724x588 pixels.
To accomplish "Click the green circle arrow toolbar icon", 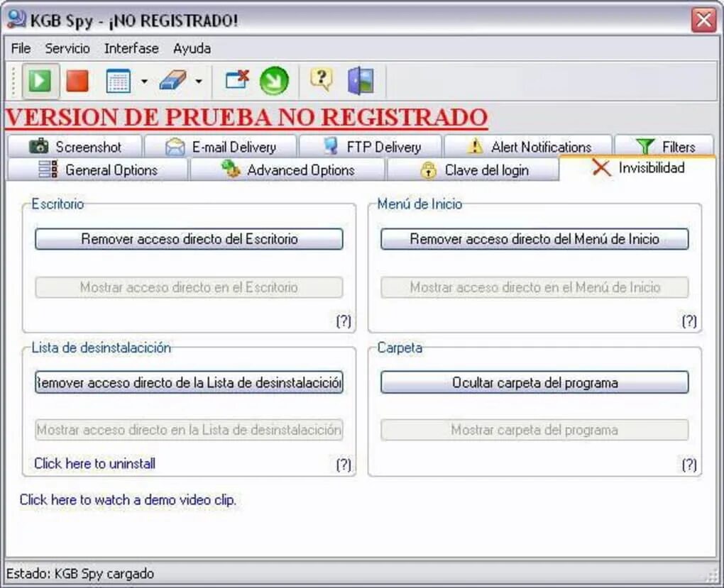I will coord(274,82).
